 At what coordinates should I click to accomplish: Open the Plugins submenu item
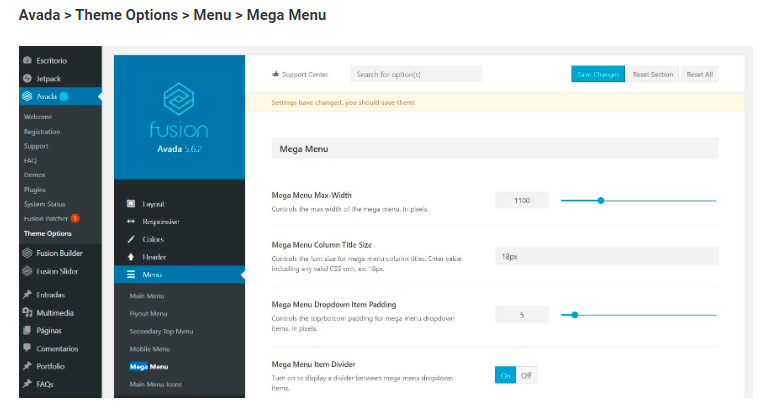[x=35, y=190]
